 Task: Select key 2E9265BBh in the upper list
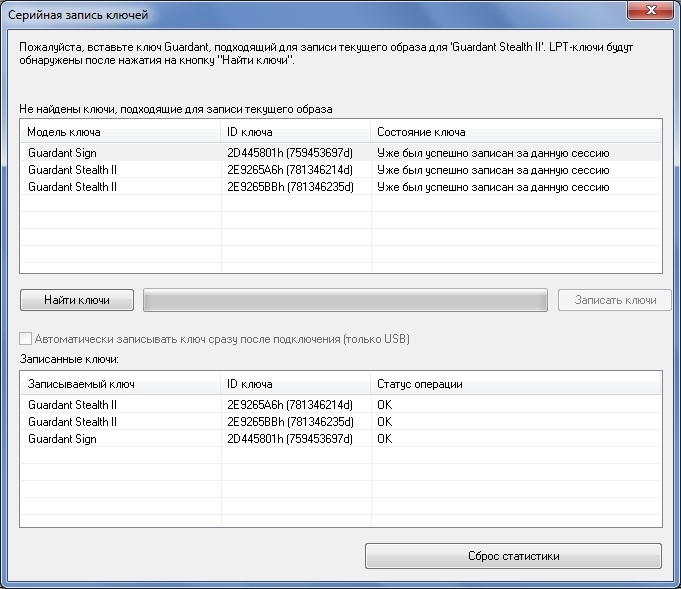(290, 187)
